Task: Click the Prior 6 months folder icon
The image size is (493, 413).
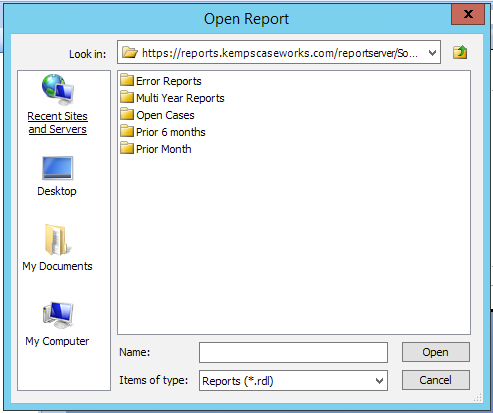Action: click(x=127, y=131)
